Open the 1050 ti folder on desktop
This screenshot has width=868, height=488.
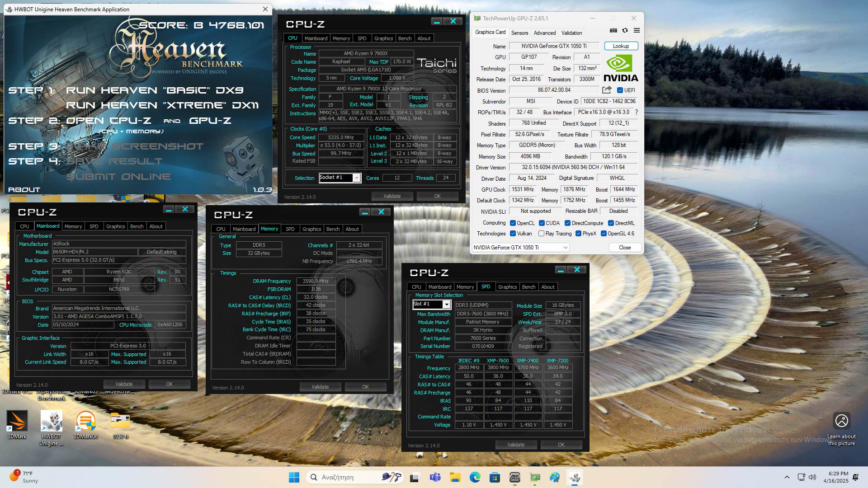pos(120,425)
